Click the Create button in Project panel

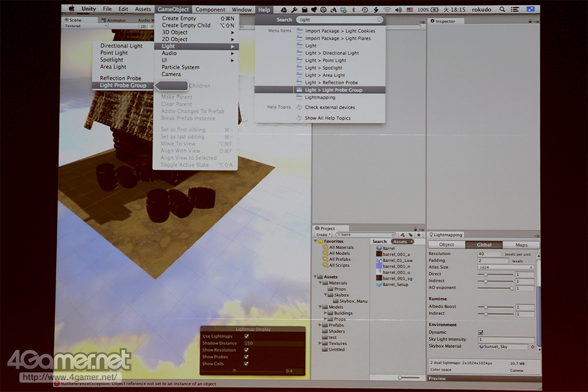coord(323,235)
